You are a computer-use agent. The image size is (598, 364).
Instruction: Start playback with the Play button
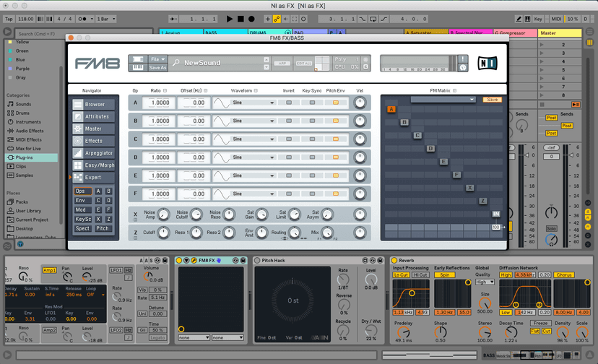pyautogui.click(x=229, y=19)
